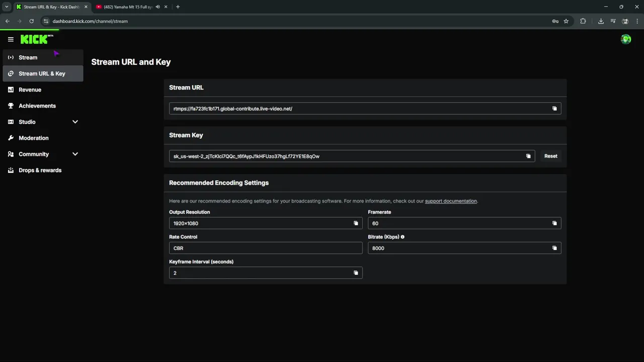Image resolution: width=644 pixels, height=362 pixels.
Task: Copy the Framerate value
Action: [x=554, y=223]
